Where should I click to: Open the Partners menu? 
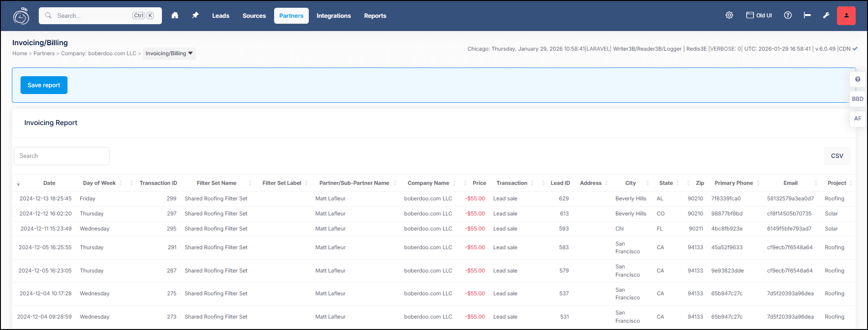(x=291, y=16)
